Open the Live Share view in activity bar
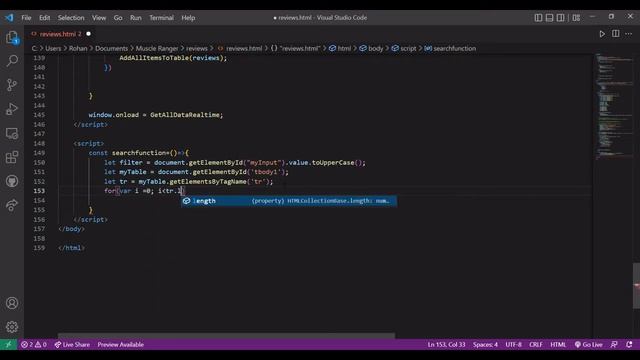This screenshot has width=640, height=360. (x=12, y=205)
